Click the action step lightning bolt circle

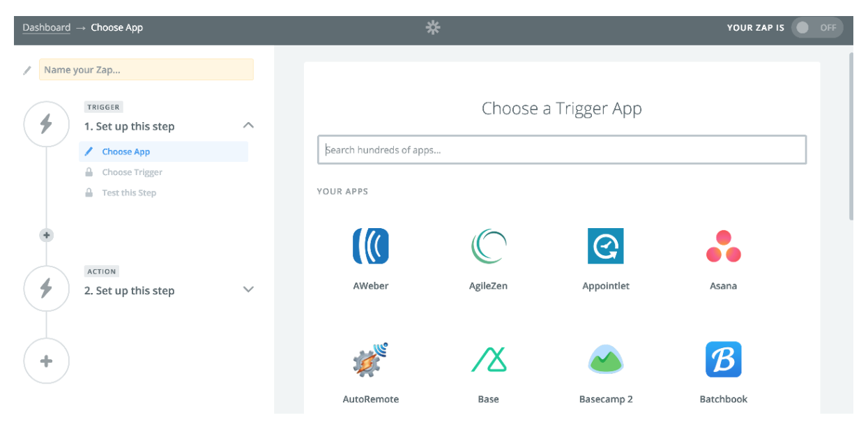[46, 288]
